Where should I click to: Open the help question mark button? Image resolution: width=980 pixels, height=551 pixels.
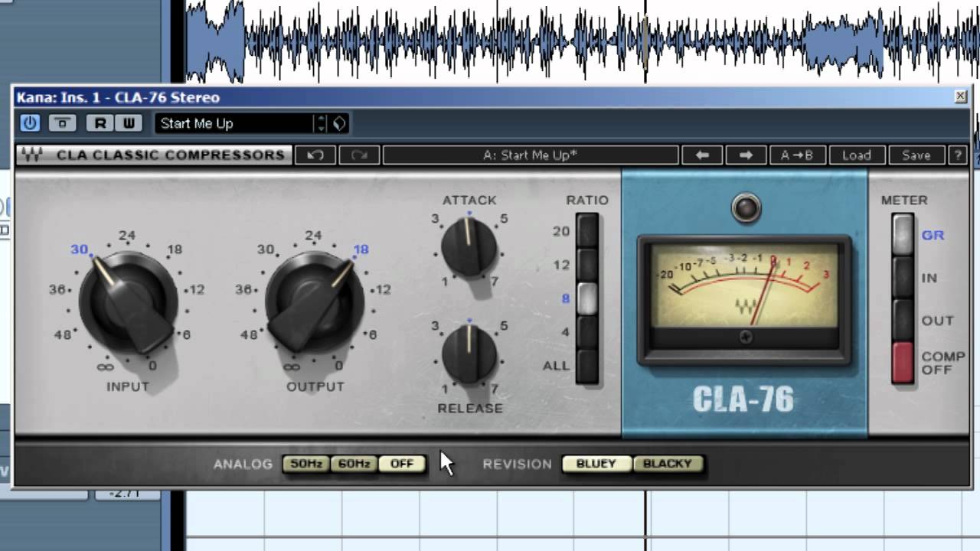pos(957,155)
